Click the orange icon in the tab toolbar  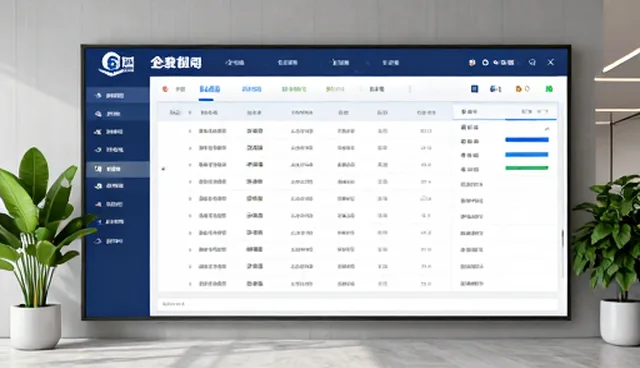[519, 89]
